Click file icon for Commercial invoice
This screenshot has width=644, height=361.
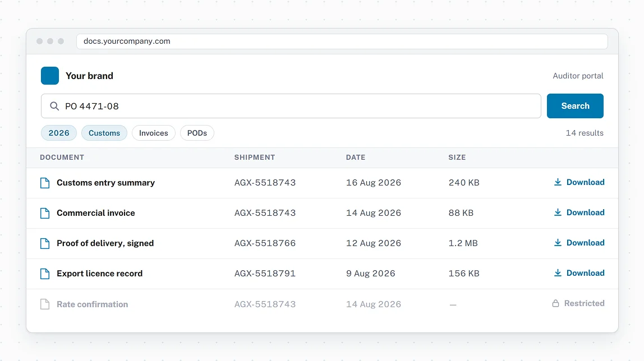coord(45,214)
